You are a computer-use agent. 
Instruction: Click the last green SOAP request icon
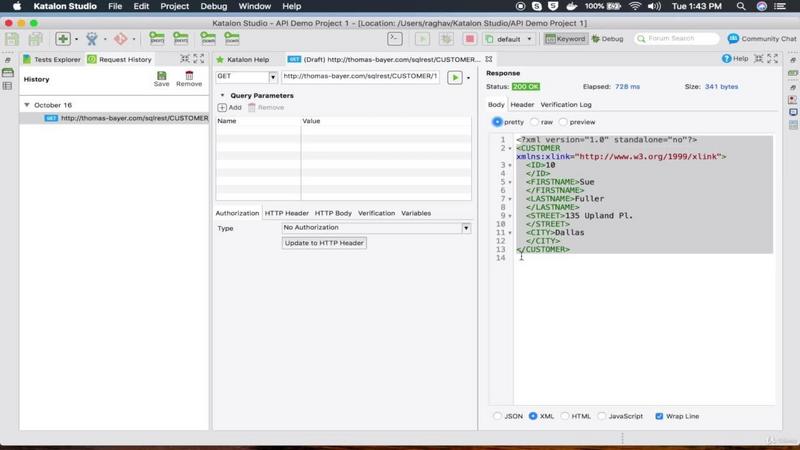[x=232, y=38]
